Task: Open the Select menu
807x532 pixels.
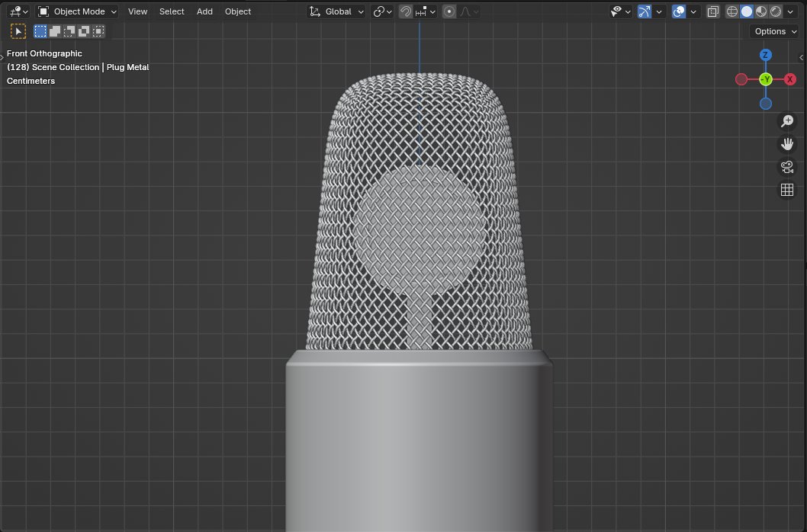Action: coord(172,11)
